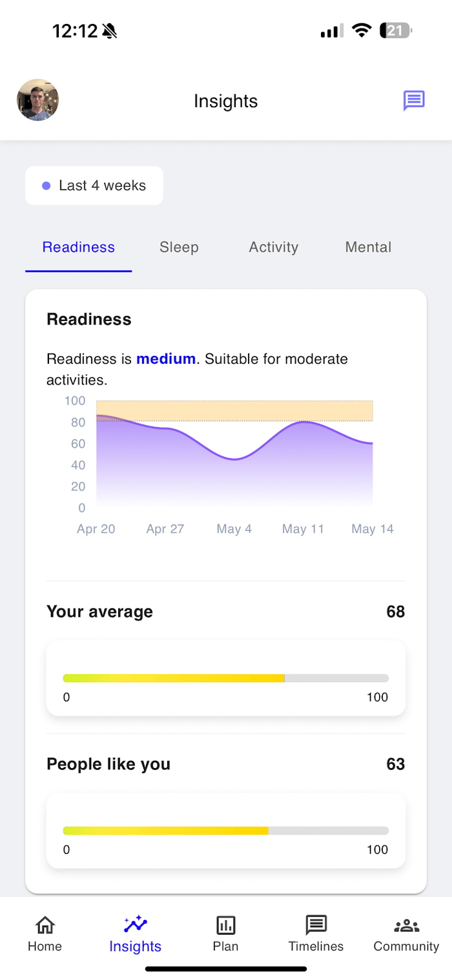Switch to the Sleep tab
Screen dimensions: 452x980
pos(179,247)
